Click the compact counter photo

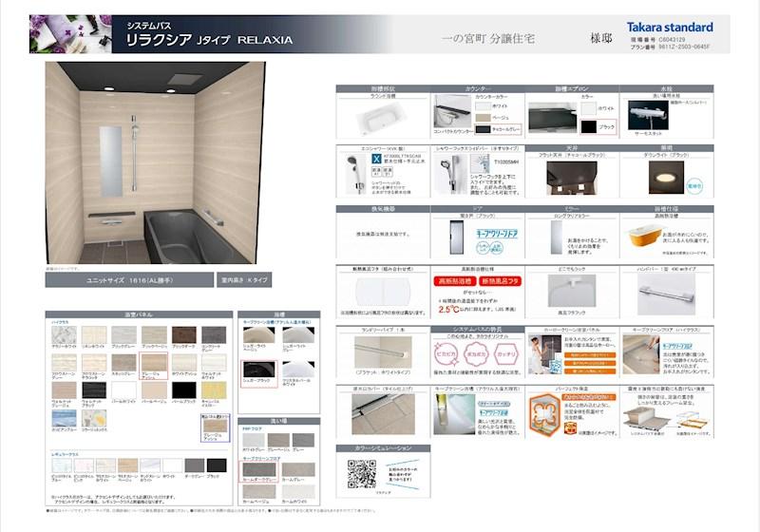[x=452, y=111]
